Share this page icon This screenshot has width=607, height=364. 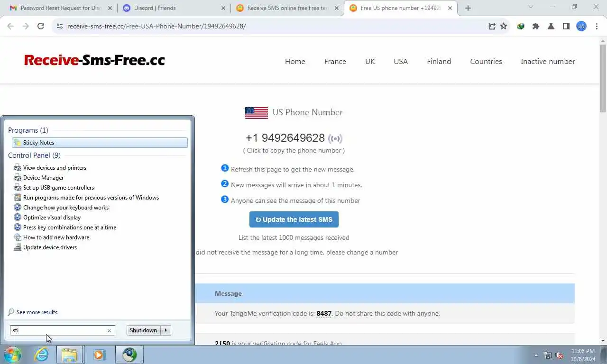[492, 27]
